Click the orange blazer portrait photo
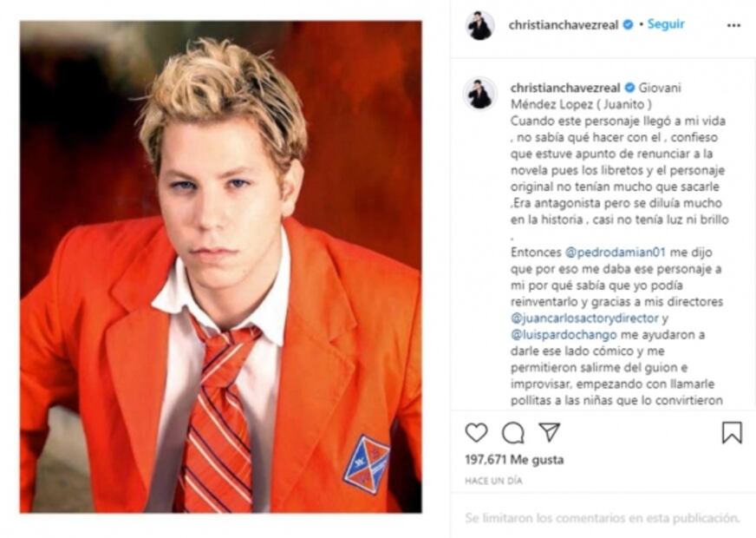 coord(221,266)
